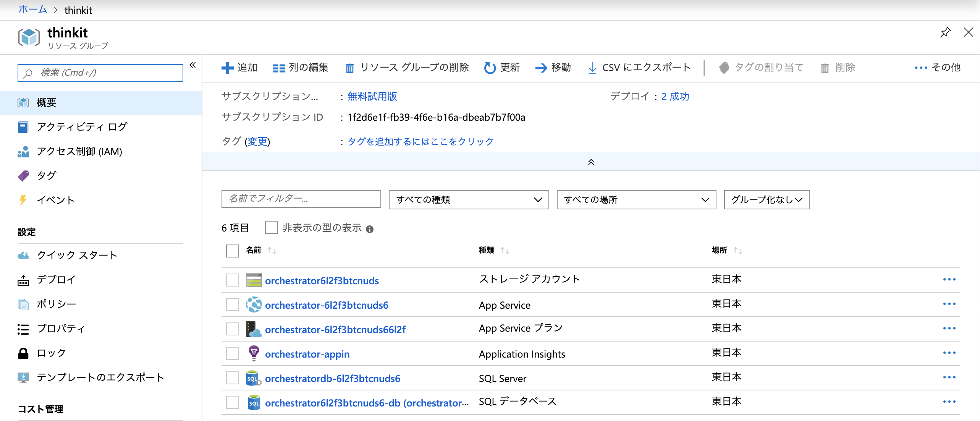The width and height of the screenshot is (980, 421).
Task: Click the タグの割り当て tag icon
Action: [724, 68]
